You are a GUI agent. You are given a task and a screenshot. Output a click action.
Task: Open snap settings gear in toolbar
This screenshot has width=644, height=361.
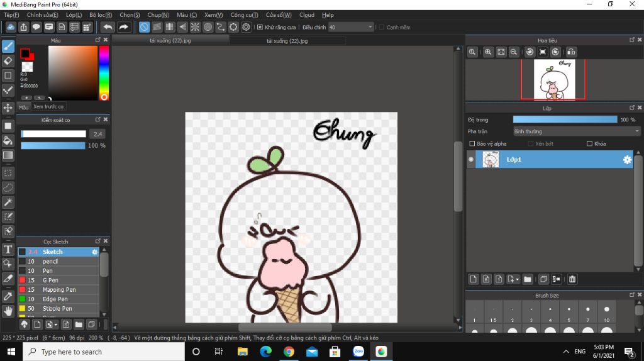[x=246, y=27]
